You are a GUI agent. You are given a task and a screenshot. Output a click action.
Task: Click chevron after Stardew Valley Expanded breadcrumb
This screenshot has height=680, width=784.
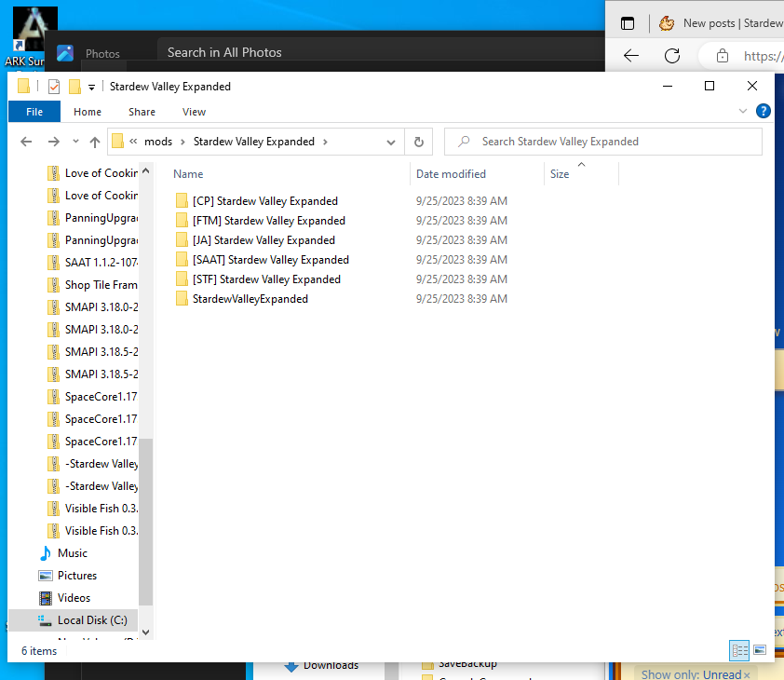click(x=325, y=142)
